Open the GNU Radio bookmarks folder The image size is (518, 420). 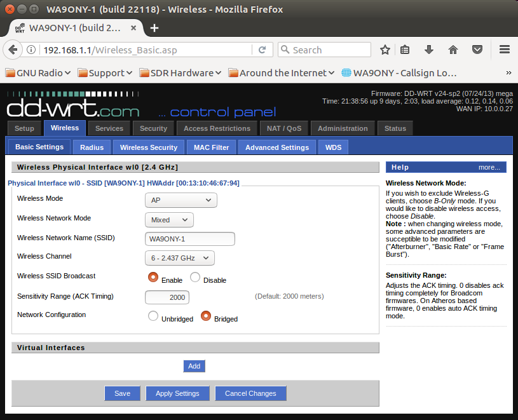(38, 72)
